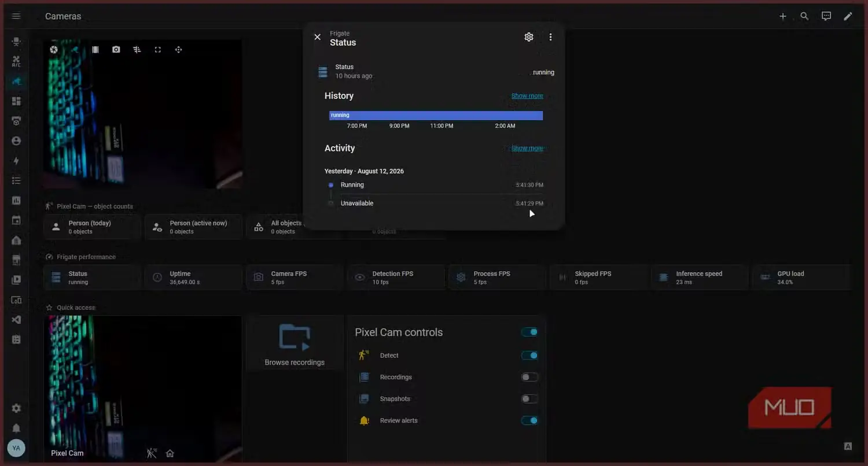Click Show more next to History

527,96
